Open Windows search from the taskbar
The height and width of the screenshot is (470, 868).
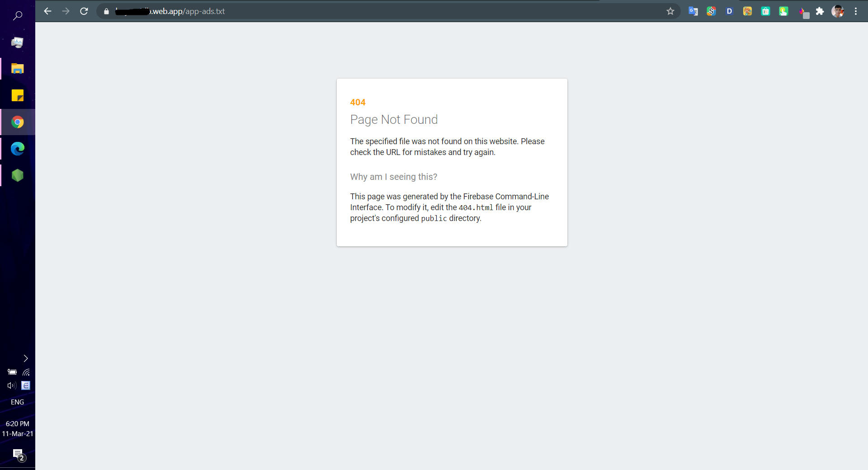18,16
